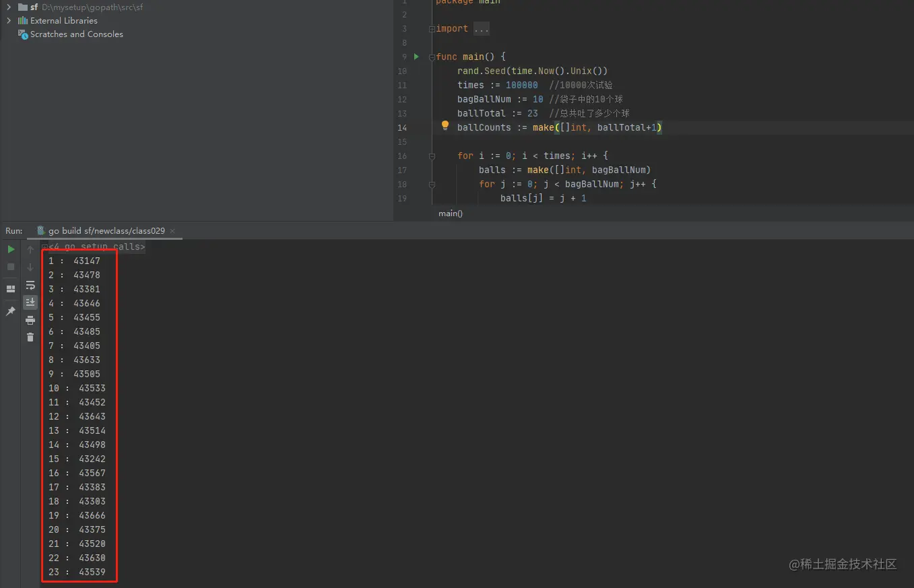Click the Down the Stack Trace arrow
Screen dimensions: 914x588
coord(30,267)
